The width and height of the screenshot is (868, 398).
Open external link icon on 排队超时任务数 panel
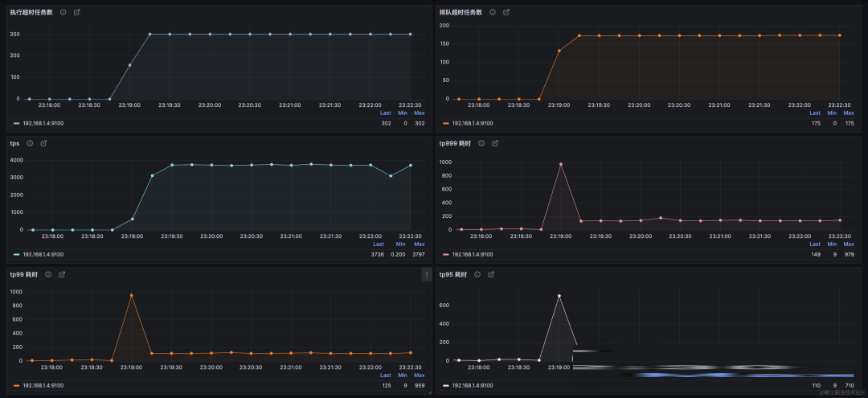506,12
